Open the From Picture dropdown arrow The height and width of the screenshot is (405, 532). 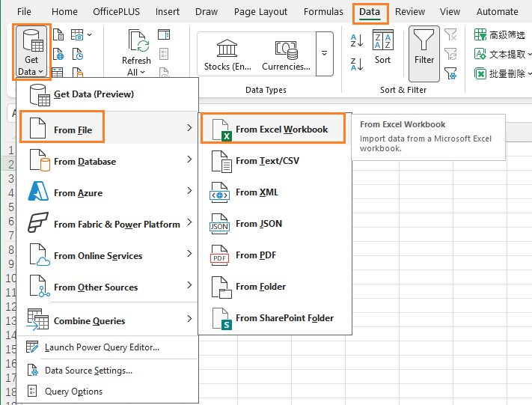tap(89, 34)
